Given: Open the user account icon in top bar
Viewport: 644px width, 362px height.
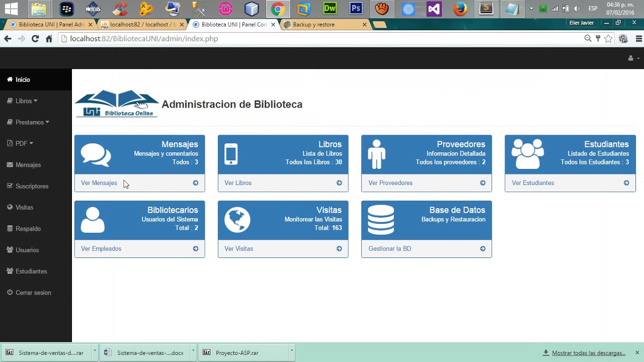Looking at the screenshot, I should click(633, 58).
